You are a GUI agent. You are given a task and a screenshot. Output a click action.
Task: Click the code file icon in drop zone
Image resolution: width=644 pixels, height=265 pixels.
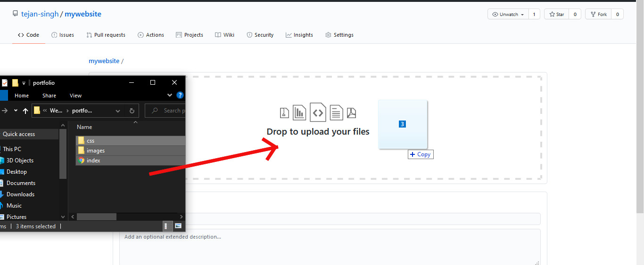(318, 112)
